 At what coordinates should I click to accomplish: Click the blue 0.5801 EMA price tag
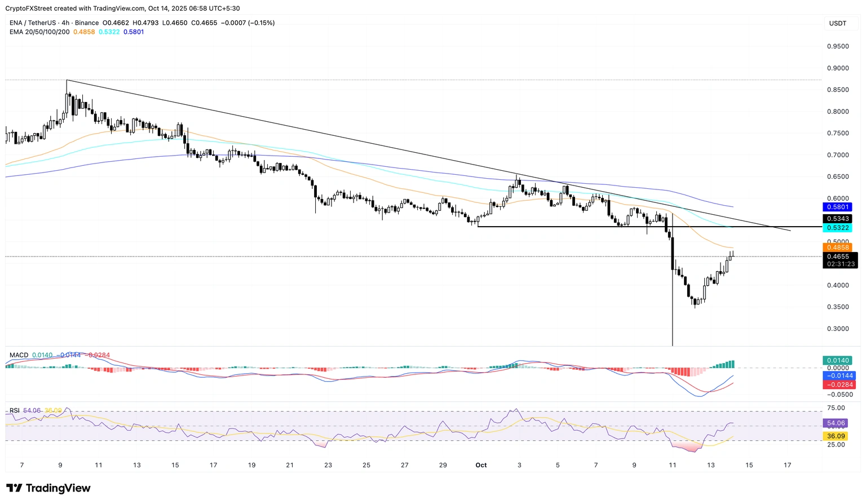click(x=838, y=207)
